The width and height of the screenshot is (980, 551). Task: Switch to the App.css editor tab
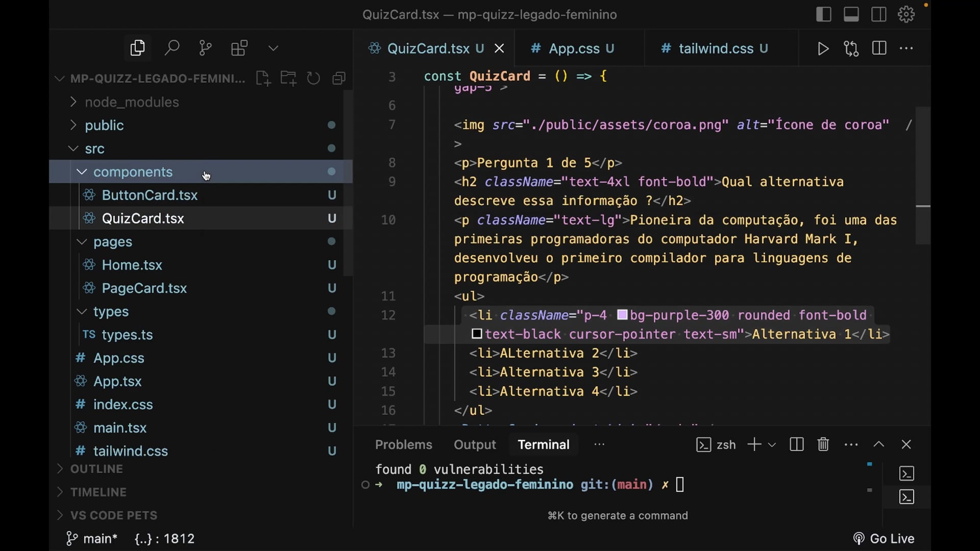coord(574,48)
